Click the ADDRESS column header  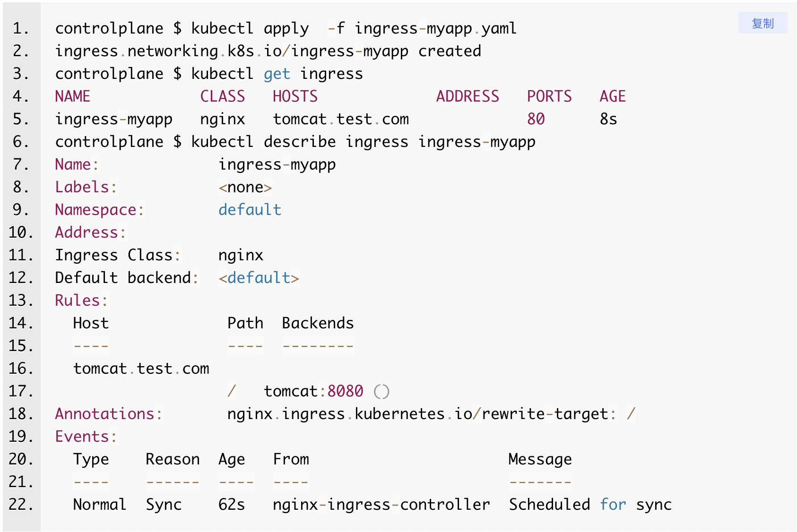pos(467,96)
